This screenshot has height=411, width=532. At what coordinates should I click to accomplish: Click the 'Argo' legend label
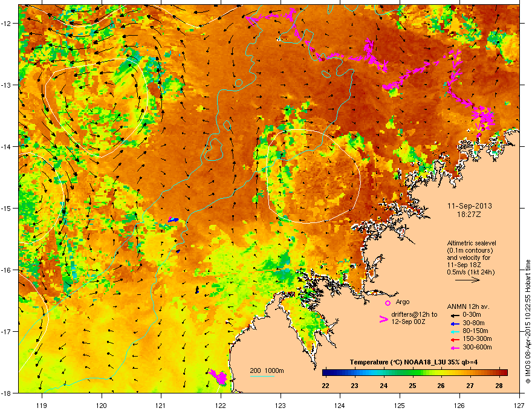[x=403, y=302]
